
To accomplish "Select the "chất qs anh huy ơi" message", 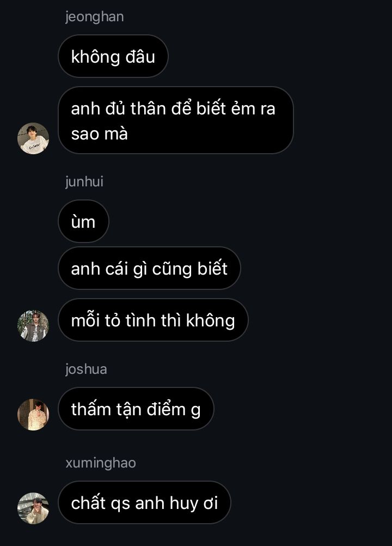I will [x=144, y=502].
